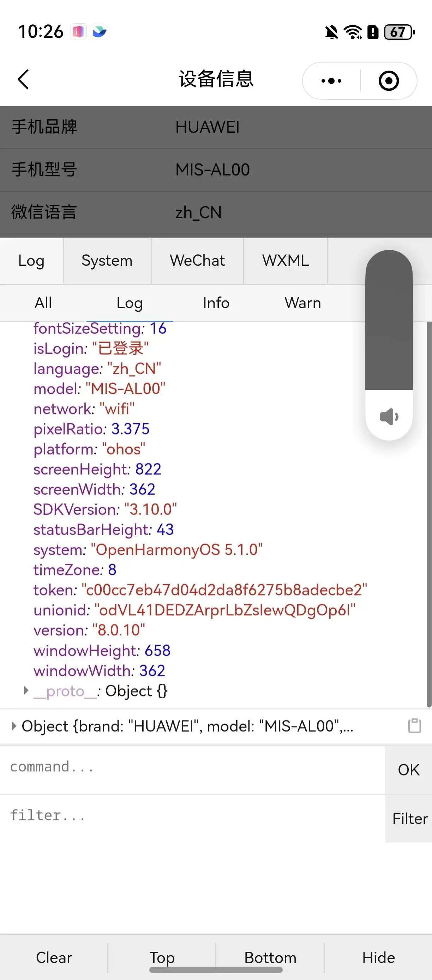Click the screenHeight 822 line
This screenshot has width=432, height=980.
coord(97,469)
